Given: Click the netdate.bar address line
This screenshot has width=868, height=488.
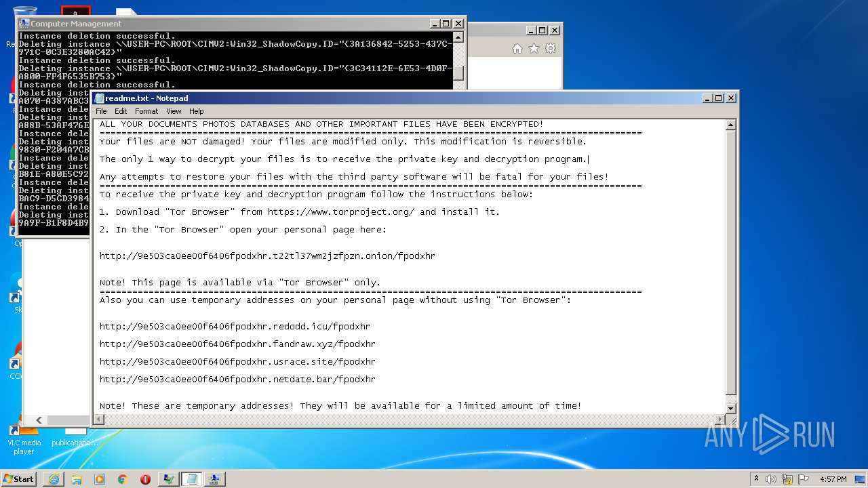Looking at the screenshot, I should 237,380.
